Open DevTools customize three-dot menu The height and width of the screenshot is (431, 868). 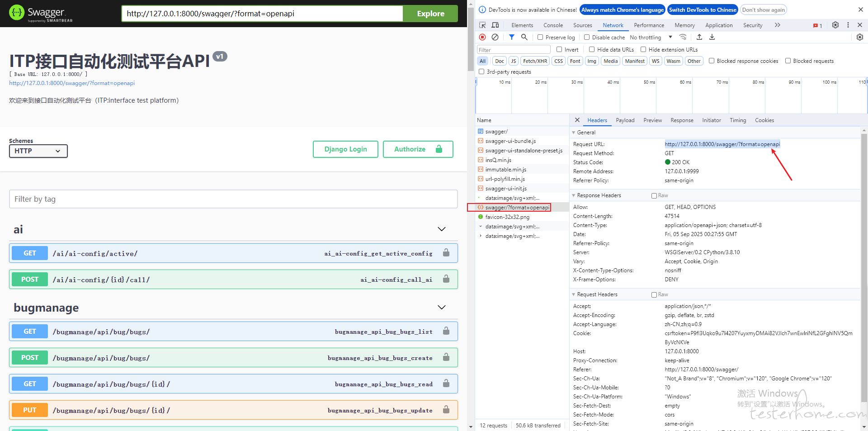point(848,25)
